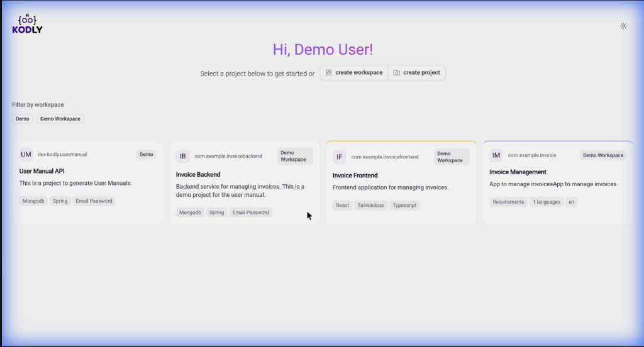Click the UM avatar icon
This screenshot has height=347, width=644.
click(x=26, y=155)
